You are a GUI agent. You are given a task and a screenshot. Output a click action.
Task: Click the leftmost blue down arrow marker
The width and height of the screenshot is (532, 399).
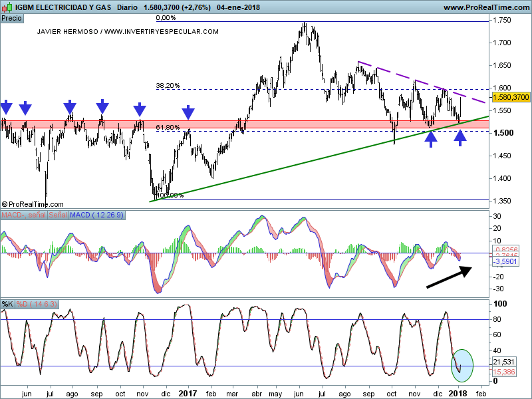6,107
